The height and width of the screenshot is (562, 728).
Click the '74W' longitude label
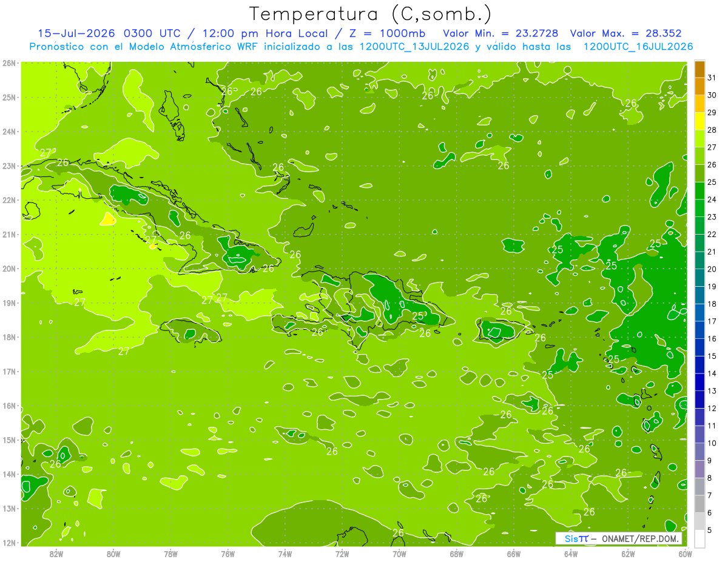[x=285, y=554]
